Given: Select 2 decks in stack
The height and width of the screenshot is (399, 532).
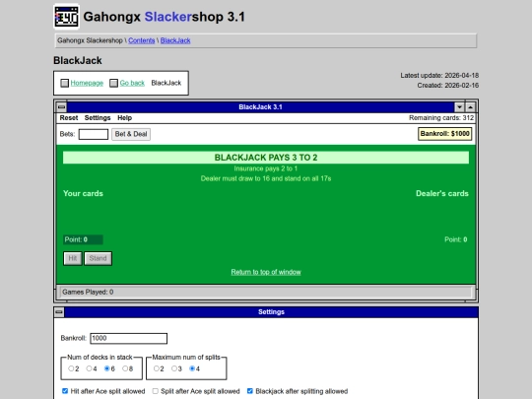Looking at the screenshot, I should (x=71, y=368).
